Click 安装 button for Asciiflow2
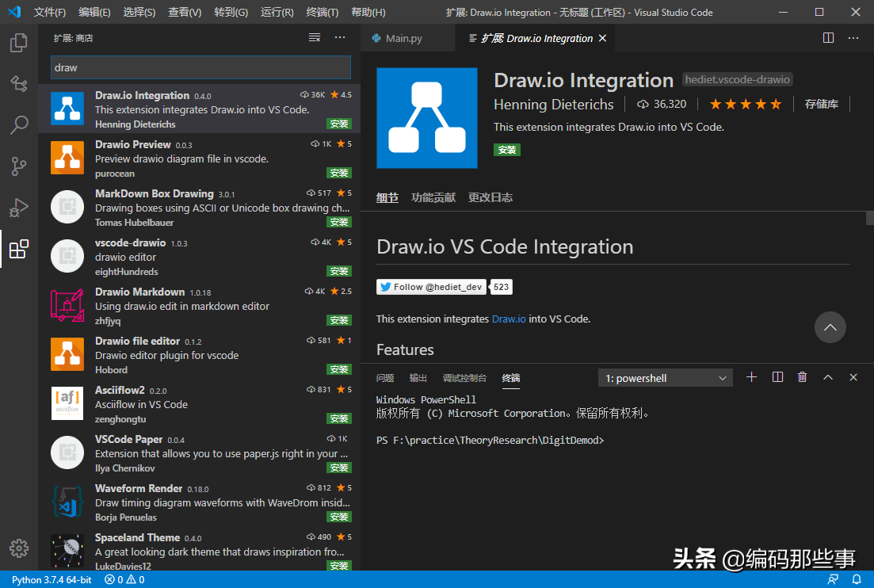Image resolution: width=874 pixels, height=588 pixels. (339, 418)
